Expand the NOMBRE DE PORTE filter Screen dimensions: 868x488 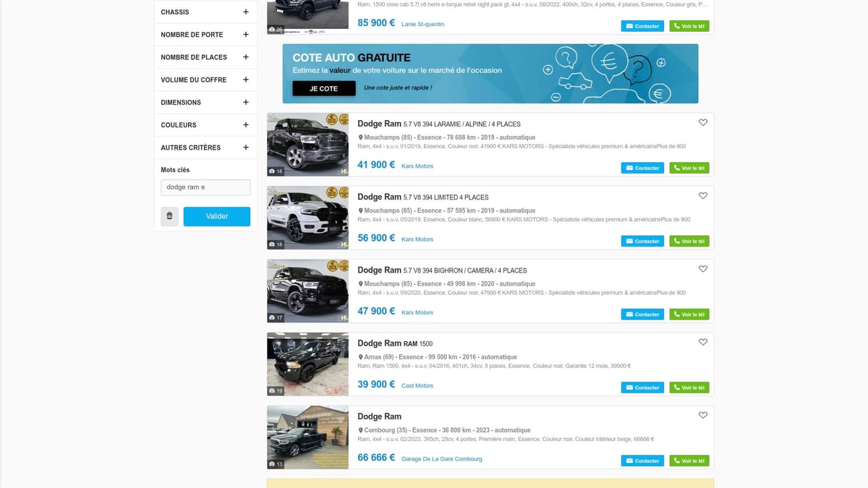tap(205, 35)
